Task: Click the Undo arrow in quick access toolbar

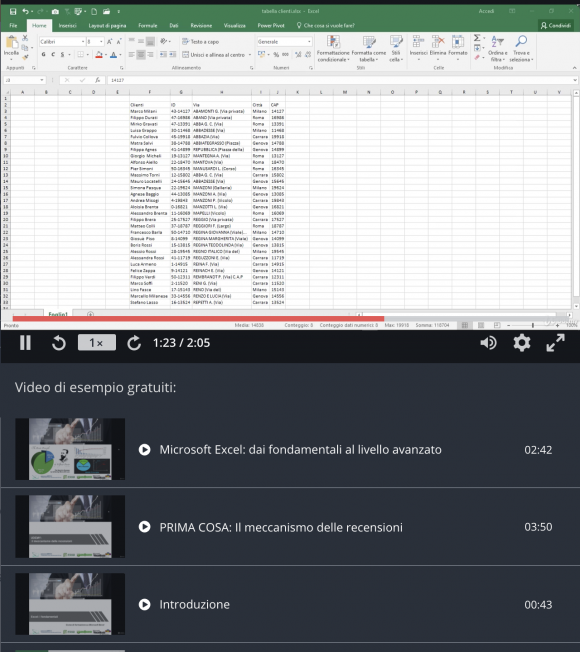Action: [x=25, y=11]
